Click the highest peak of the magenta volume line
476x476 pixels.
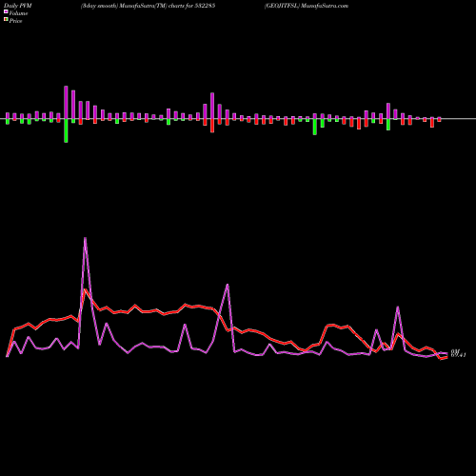tap(85, 238)
